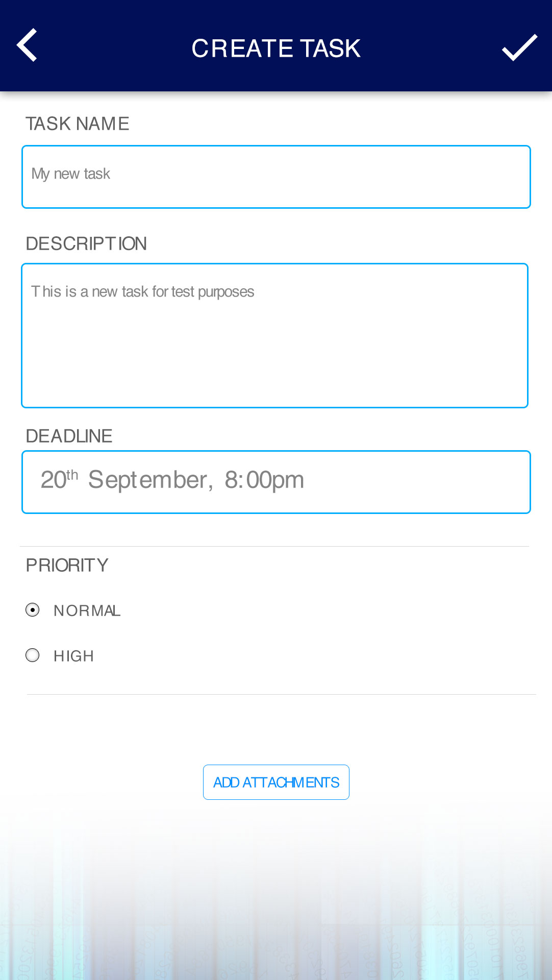The image size is (552, 980).
Task: Click the DESCRIPTION label
Action: (x=86, y=243)
